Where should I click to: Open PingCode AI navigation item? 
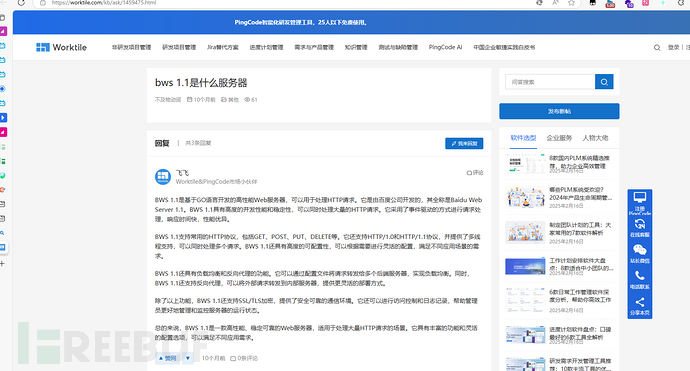(445, 48)
